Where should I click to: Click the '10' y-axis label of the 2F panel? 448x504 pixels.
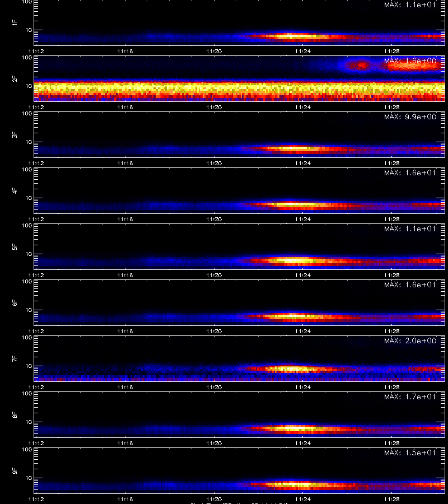(x=29, y=86)
